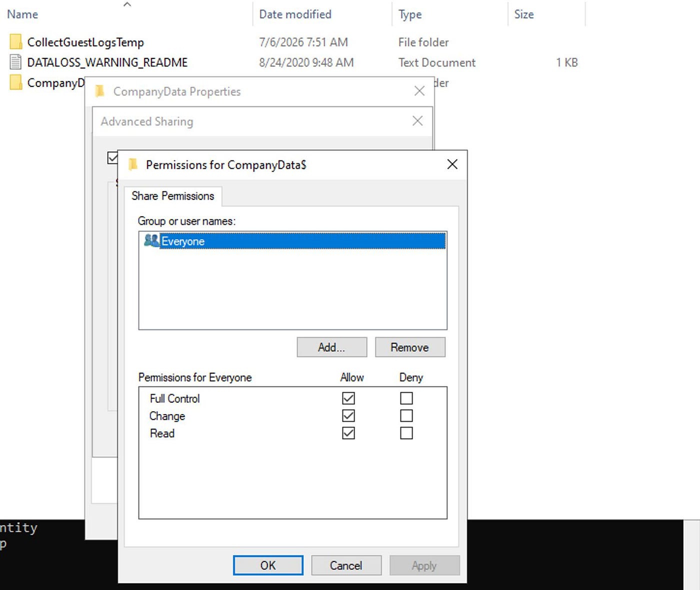Click the CompanyData folder icon in Explorer
Image resolution: width=700 pixels, height=590 pixels.
pos(15,82)
